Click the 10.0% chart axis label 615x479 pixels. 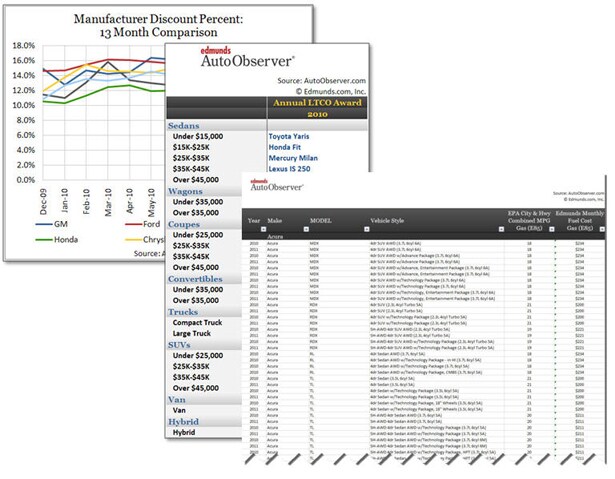[x=24, y=105]
